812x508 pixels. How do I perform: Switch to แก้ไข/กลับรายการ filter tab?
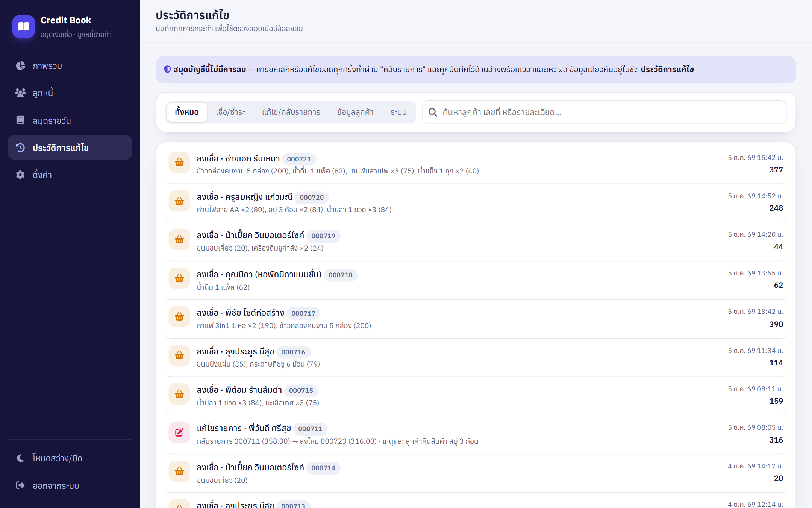tap(291, 112)
